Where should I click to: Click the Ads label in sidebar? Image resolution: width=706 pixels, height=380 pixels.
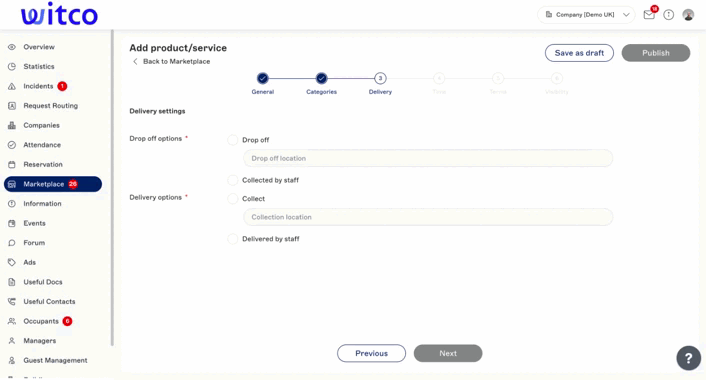coord(29,262)
